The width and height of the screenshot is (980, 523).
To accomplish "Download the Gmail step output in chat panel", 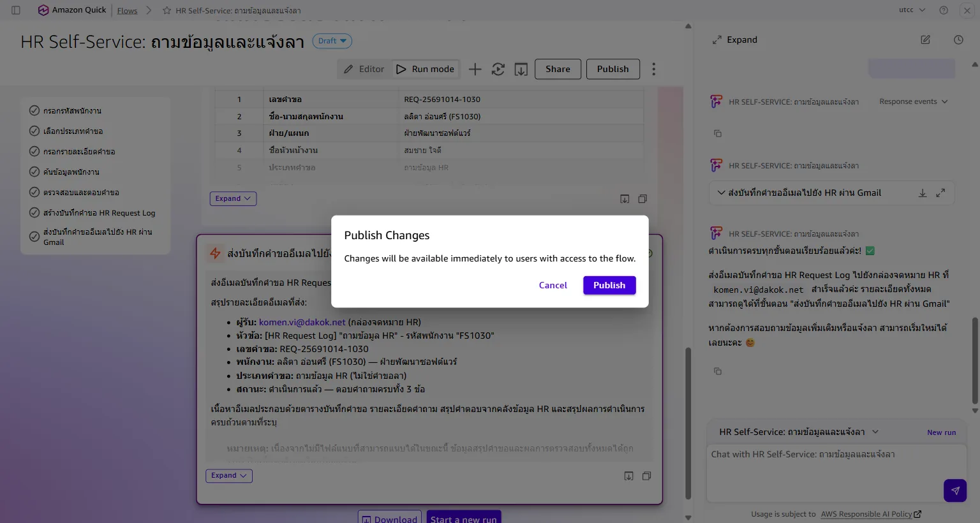I will pos(923,193).
